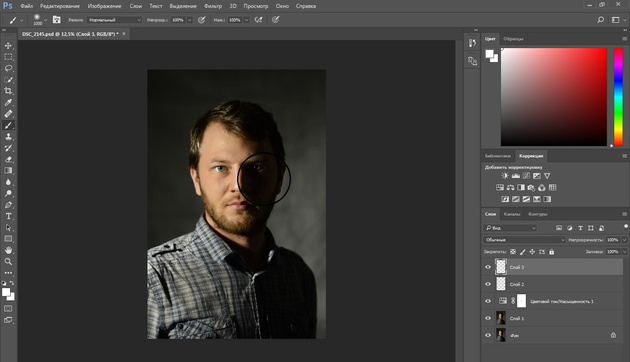The width and height of the screenshot is (630, 362).
Task: Select the Lasso tool
Action: (x=8, y=68)
